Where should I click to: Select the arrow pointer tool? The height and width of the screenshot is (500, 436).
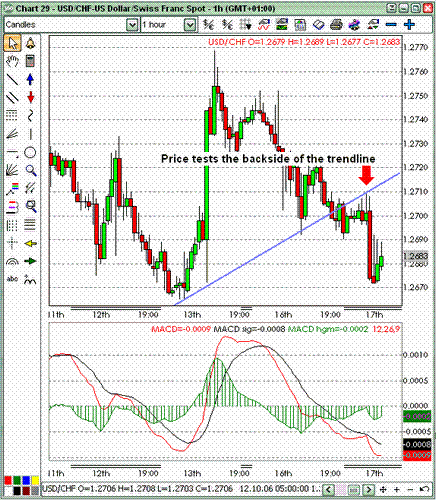point(12,43)
